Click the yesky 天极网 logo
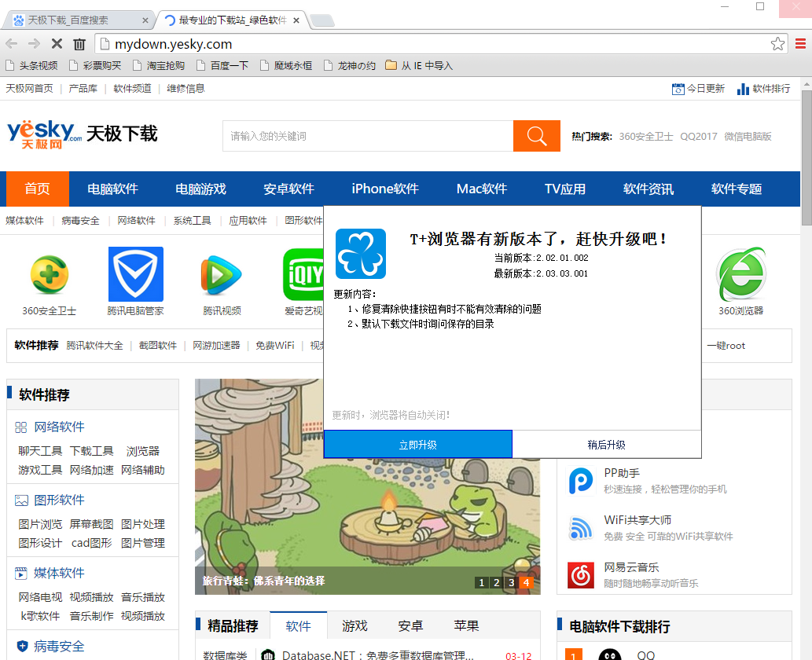 [x=45, y=134]
